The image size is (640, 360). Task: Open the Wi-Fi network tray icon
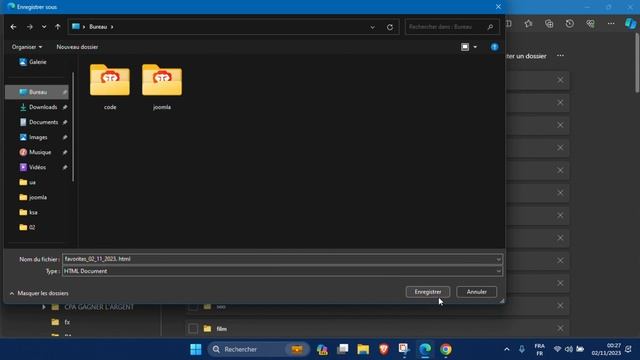click(557, 349)
